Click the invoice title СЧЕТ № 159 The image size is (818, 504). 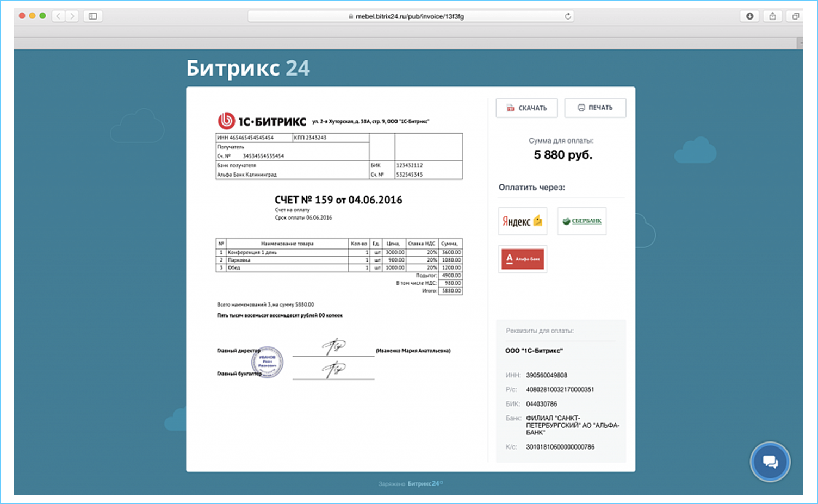[x=338, y=200]
